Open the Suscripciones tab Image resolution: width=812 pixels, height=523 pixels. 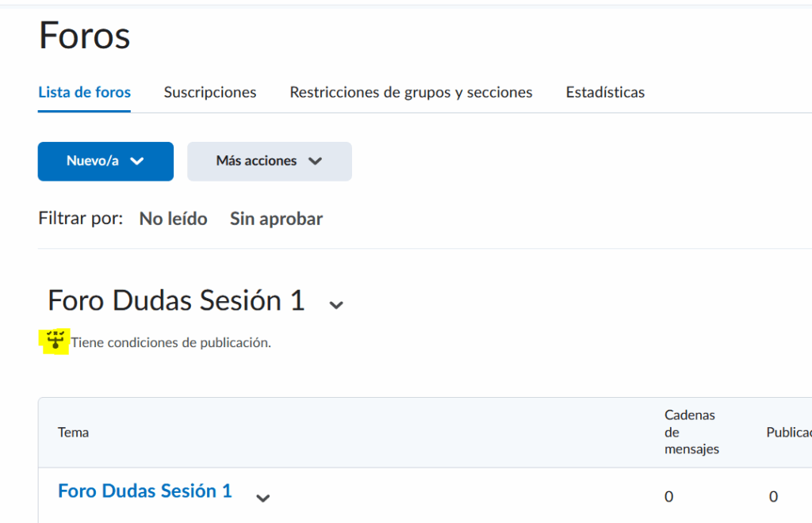click(210, 92)
